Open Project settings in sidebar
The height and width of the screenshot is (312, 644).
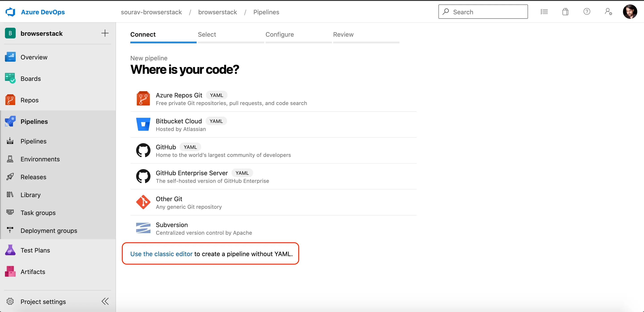(x=43, y=301)
